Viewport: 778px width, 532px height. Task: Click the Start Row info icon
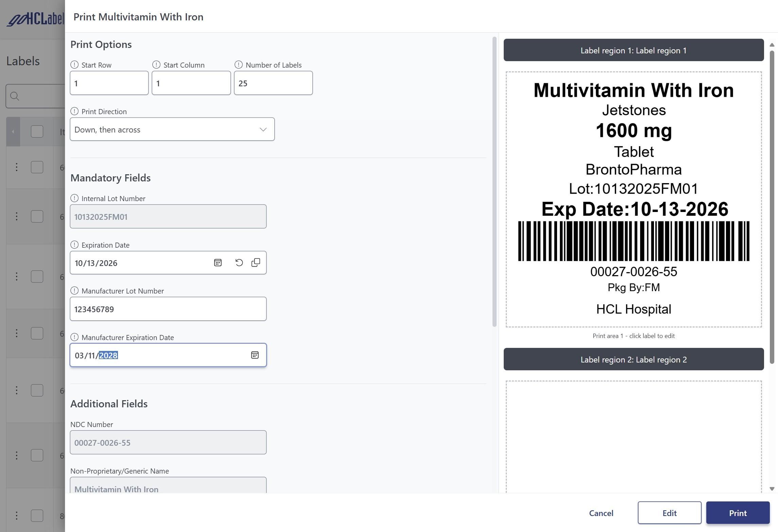point(74,65)
